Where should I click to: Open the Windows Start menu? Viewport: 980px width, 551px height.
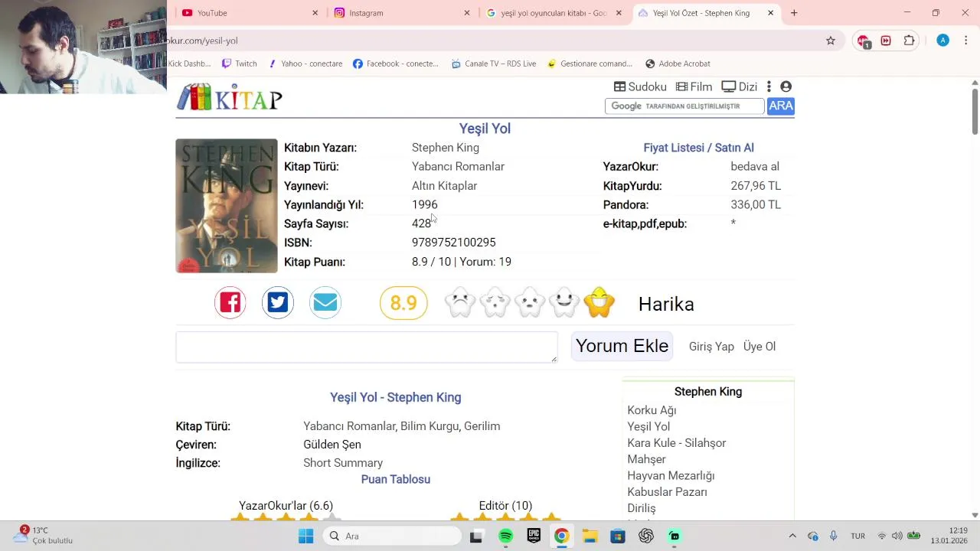point(305,536)
